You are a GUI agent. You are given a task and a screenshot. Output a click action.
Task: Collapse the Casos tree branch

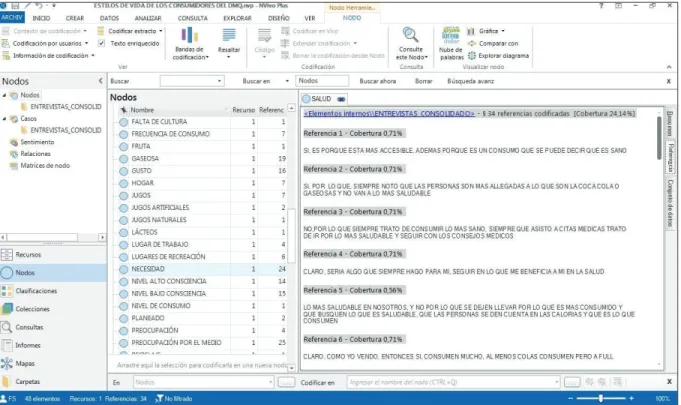pos(4,119)
